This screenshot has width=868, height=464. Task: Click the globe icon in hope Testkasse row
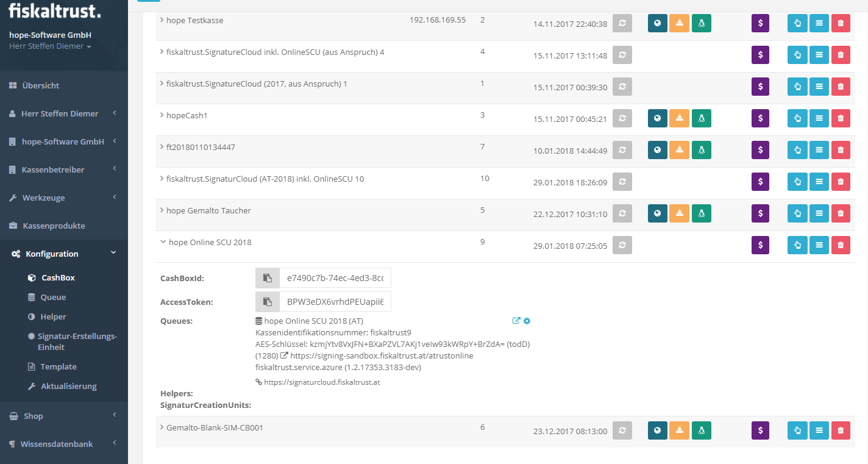[658, 23]
